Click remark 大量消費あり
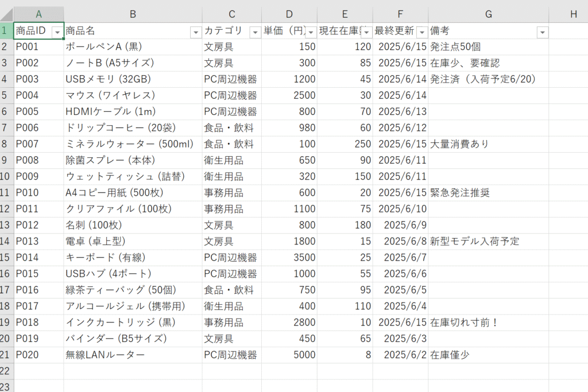Viewport: 588px width, 392px height. pyautogui.click(x=488, y=144)
